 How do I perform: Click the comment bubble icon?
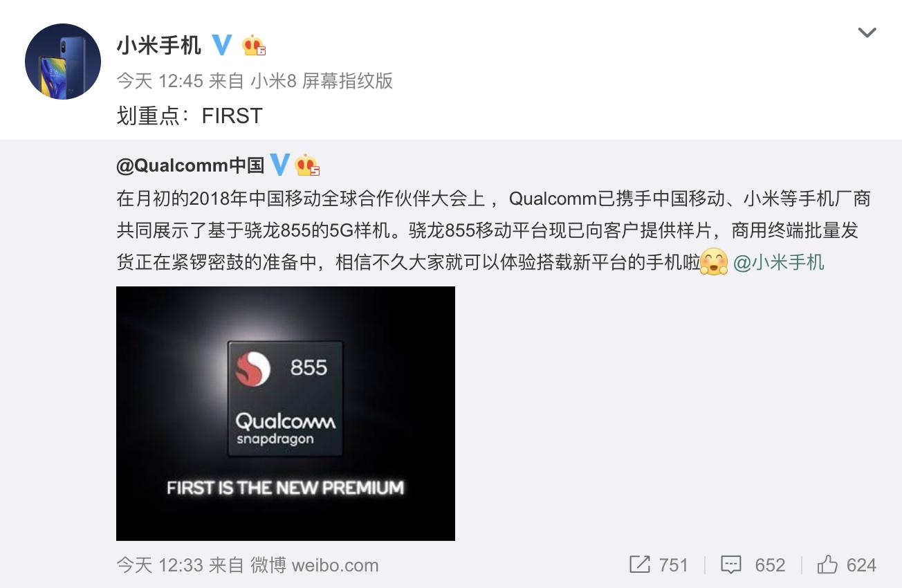point(731,565)
